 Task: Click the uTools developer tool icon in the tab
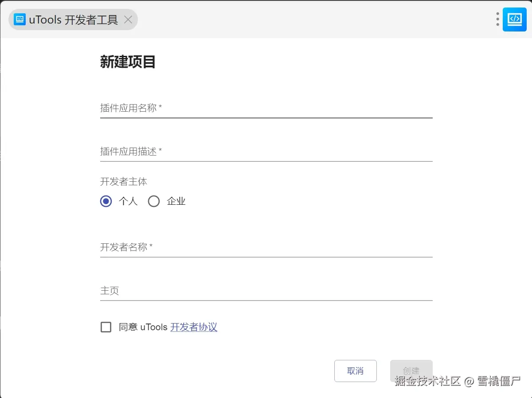(19, 20)
